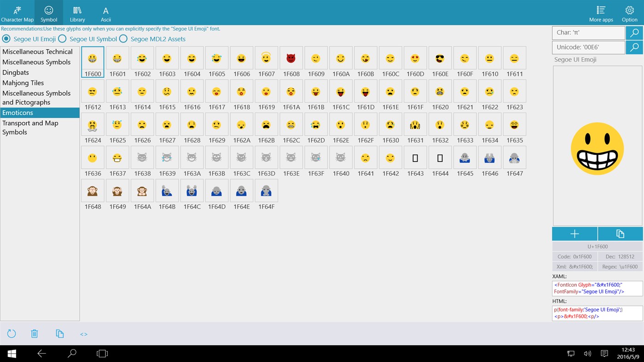The width and height of the screenshot is (644, 362).
Task: Copy the emoji using the copy button under preview
Action: (620, 234)
